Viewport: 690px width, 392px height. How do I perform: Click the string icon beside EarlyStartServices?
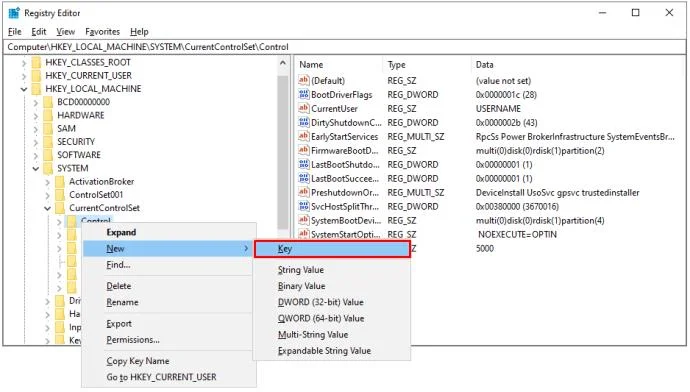(x=303, y=136)
